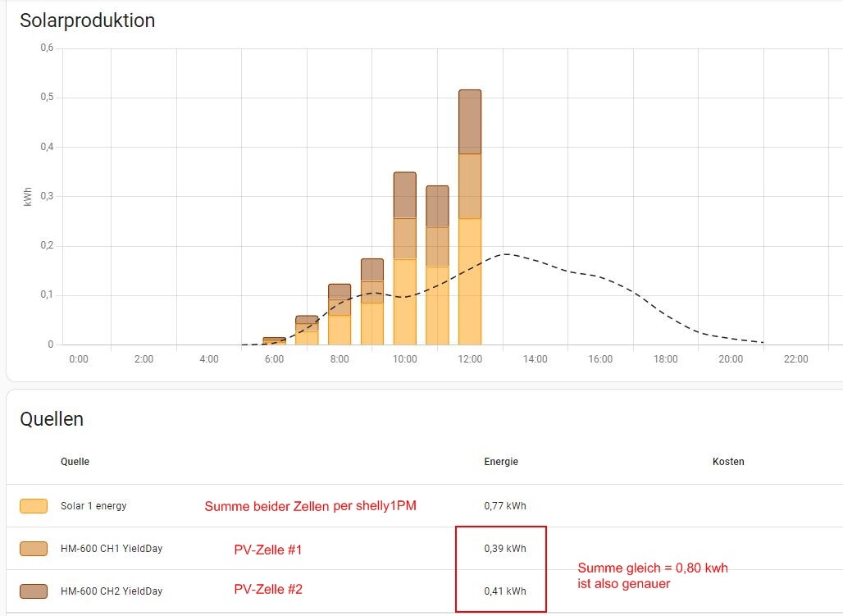Click the Quelle column header
The height and width of the screenshot is (616, 843).
tap(75, 462)
